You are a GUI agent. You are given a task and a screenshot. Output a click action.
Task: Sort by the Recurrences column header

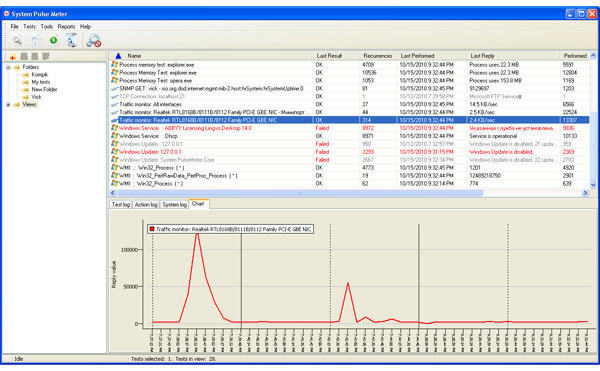tap(378, 56)
